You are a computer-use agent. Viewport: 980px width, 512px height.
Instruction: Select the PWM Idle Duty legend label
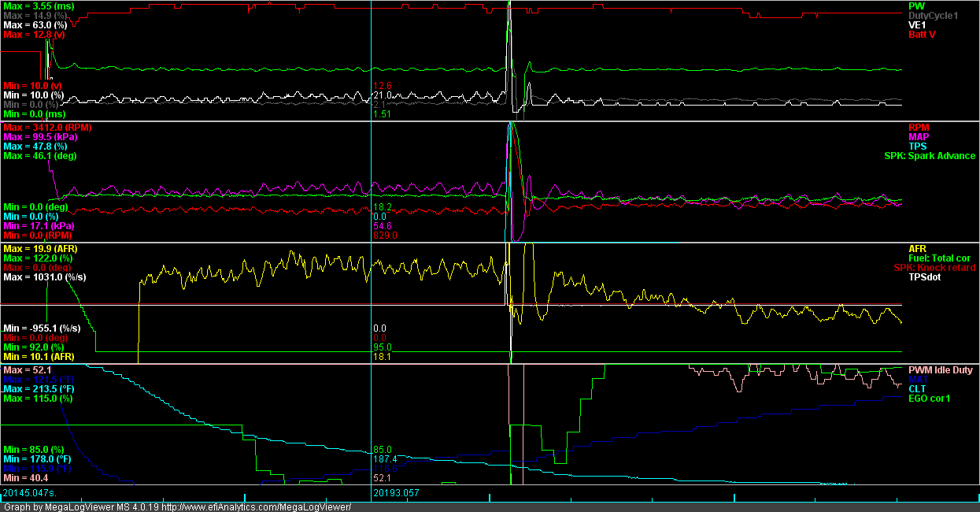[941, 368]
